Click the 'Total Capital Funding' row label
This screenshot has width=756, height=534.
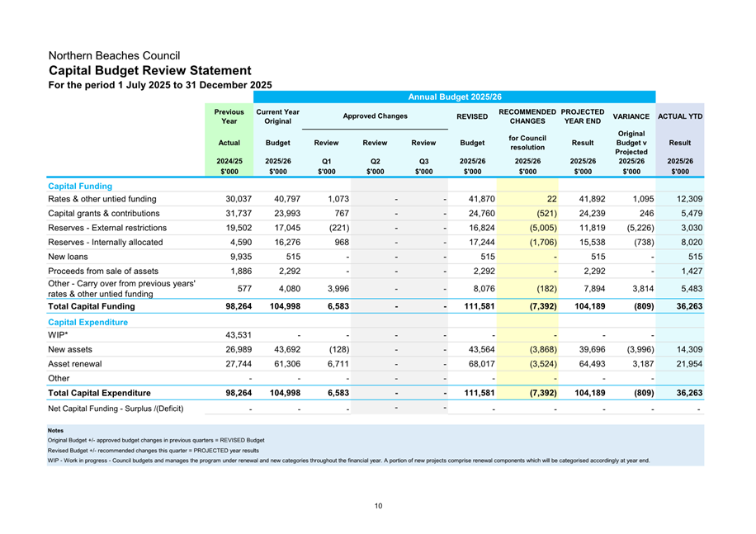[92, 306]
